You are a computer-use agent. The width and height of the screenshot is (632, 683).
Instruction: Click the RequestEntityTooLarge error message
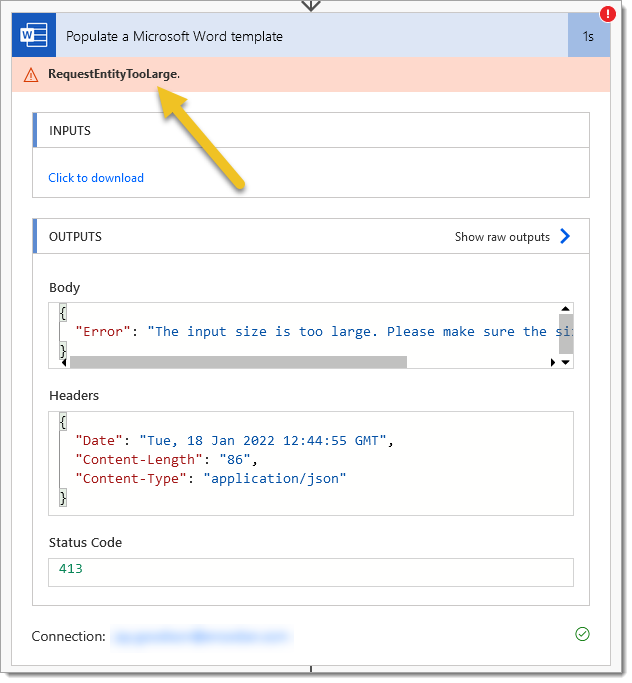pos(114,74)
